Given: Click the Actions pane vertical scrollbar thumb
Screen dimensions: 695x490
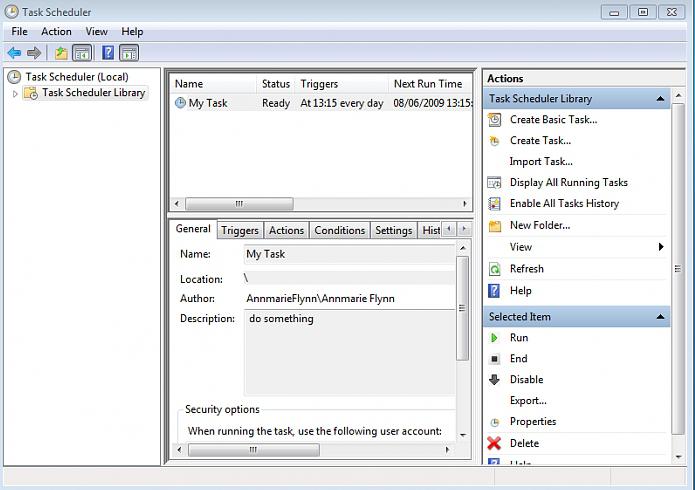Looking at the screenshot, I should coord(678,269).
